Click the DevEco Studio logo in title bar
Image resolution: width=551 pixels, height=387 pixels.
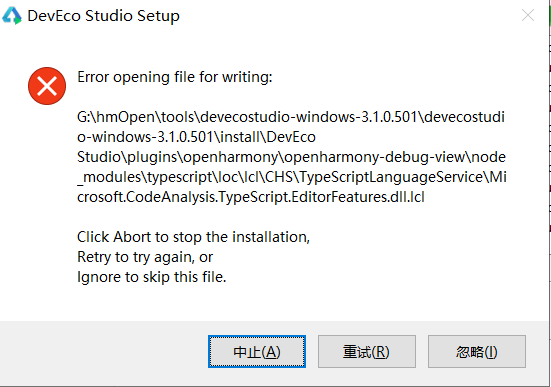click(x=12, y=16)
